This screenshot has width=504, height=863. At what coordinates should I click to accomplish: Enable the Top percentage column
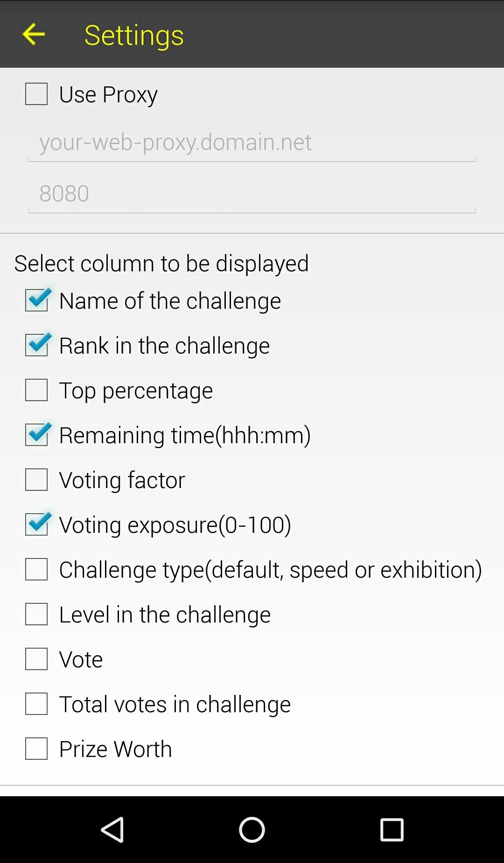pyautogui.click(x=36, y=390)
